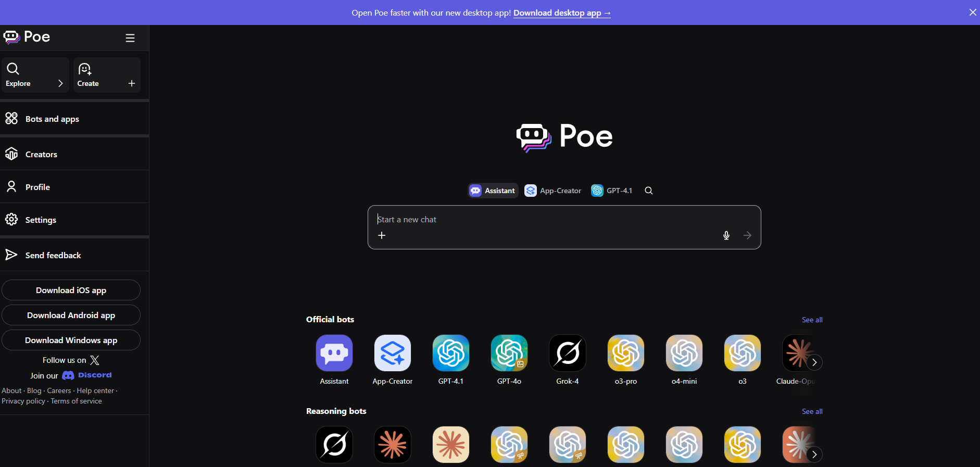Click the plus icon next to Create
Image resolution: width=980 pixels, height=467 pixels.
[132, 83]
